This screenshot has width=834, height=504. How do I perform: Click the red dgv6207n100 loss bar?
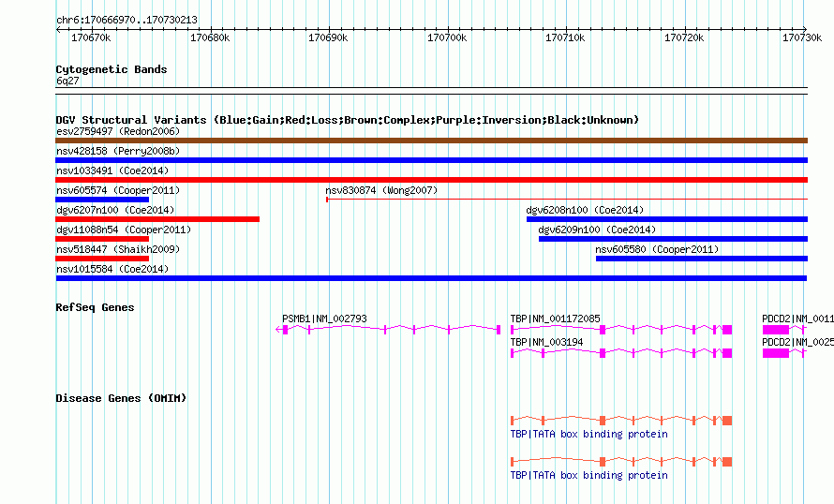pos(157,219)
